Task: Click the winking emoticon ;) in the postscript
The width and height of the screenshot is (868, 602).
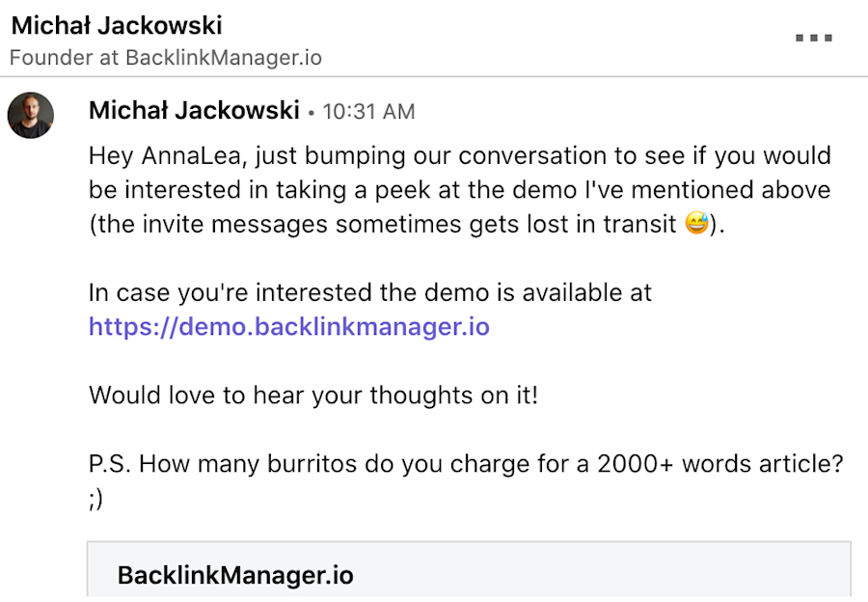Action: (x=94, y=498)
